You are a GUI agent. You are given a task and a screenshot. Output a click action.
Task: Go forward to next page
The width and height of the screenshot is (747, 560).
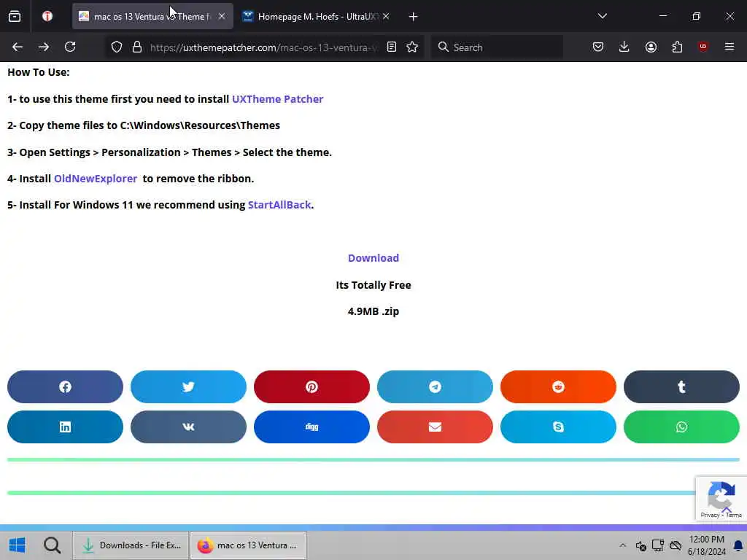(x=44, y=47)
